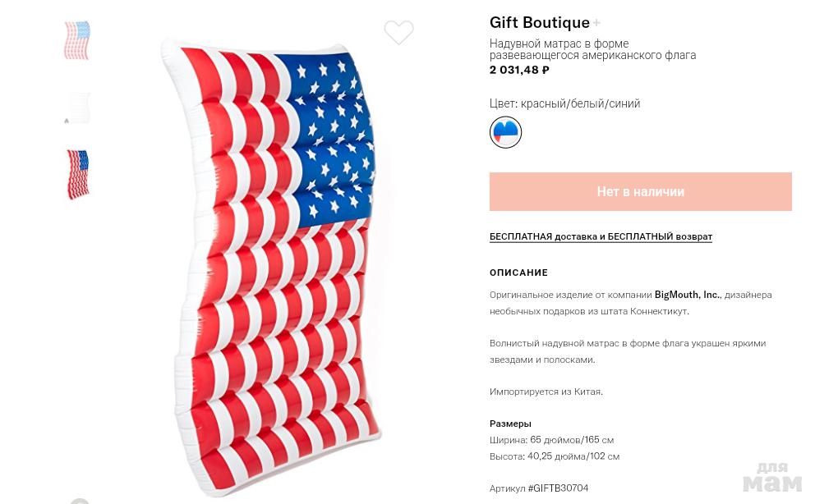Show the white back-side thumbnail view
Image resolution: width=815 pixels, height=504 pixels.
click(x=77, y=108)
